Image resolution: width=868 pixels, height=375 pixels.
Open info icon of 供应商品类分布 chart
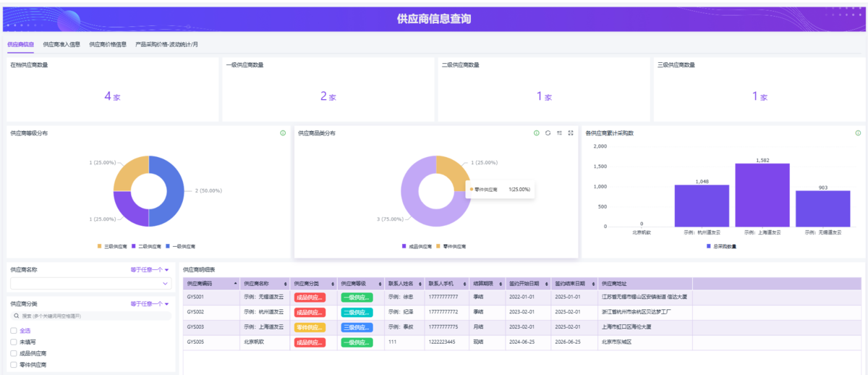(536, 133)
